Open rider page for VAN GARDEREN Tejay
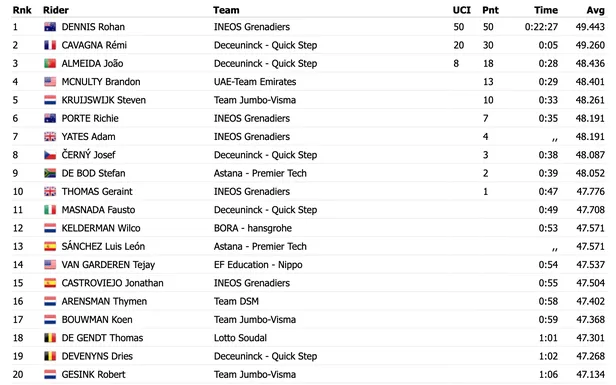 (x=108, y=265)
